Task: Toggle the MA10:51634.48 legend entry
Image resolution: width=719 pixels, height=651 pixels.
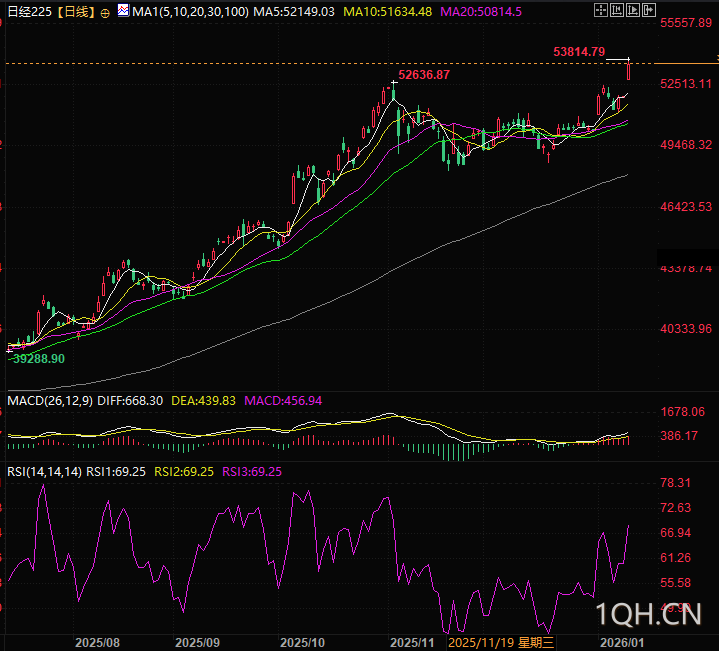Action: point(387,12)
